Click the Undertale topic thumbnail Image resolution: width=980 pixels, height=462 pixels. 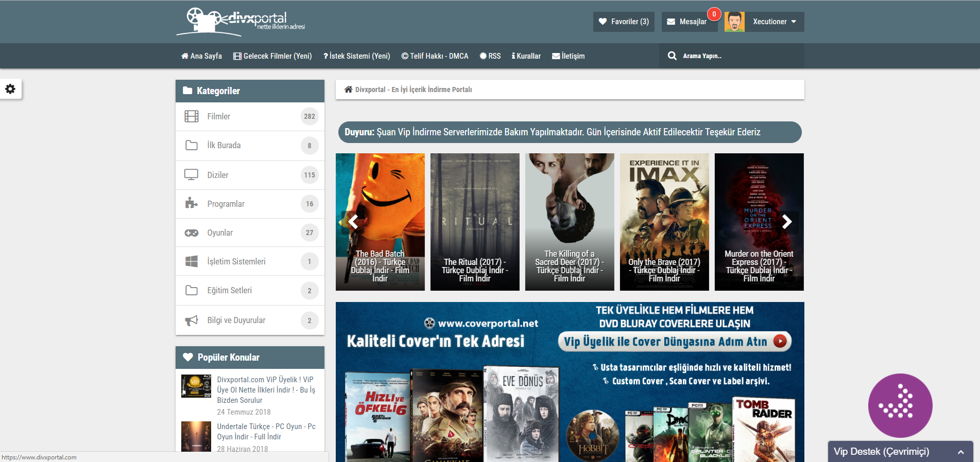click(196, 437)
